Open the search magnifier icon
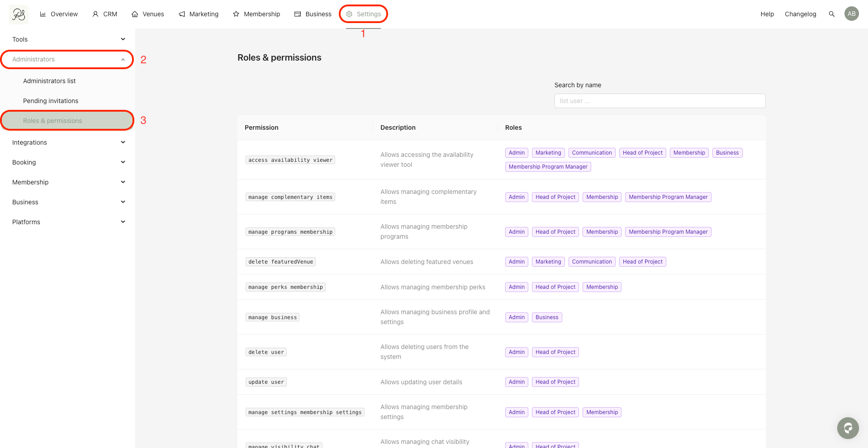 (x=831, y=14)
